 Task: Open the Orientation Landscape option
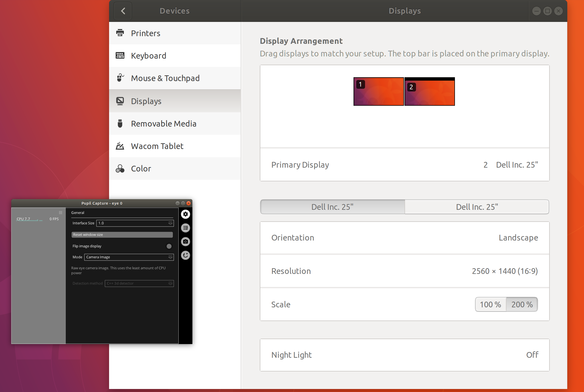[x=404, y=238]
